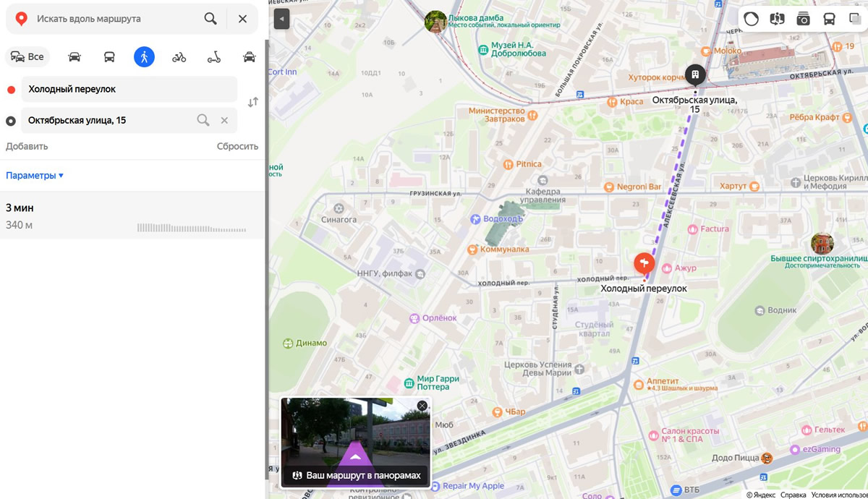Show photos layer on map
The image size is (868, 499).
(803, 19)
